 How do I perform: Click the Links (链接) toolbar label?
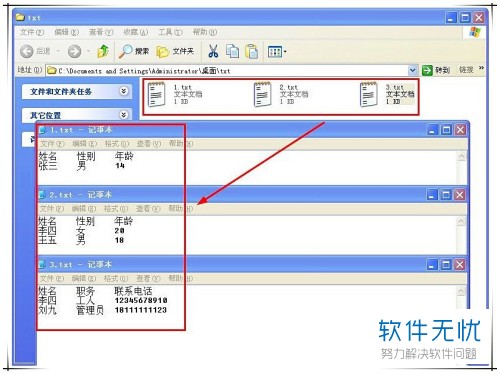tap(466, 70)
